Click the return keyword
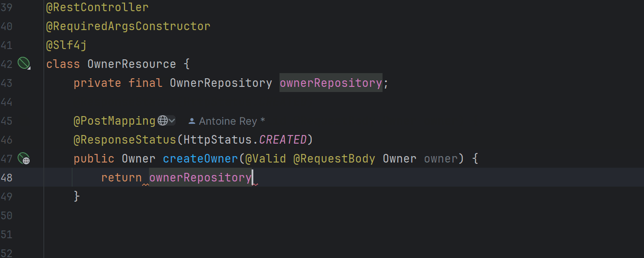 (122, 178)
